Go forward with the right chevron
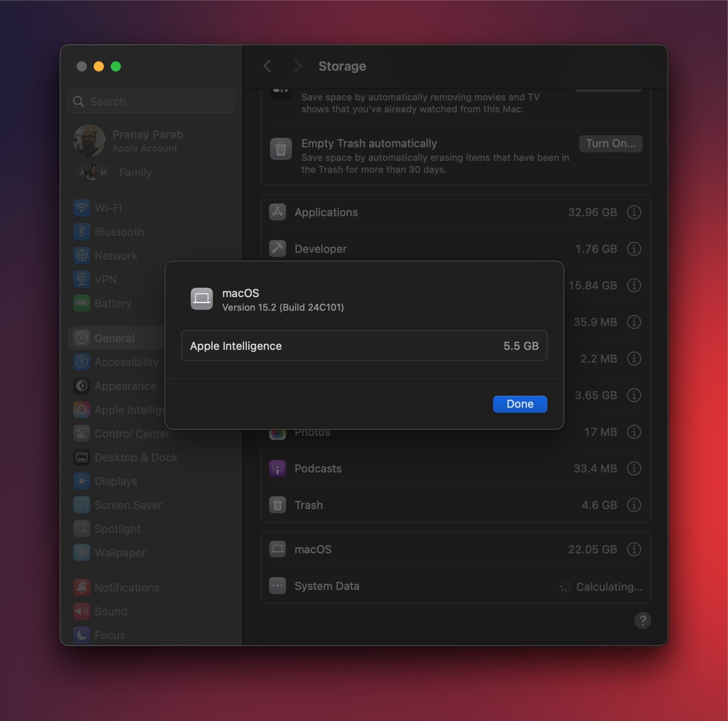The height and width of the screenshot is (721, 728). point(298,66)
